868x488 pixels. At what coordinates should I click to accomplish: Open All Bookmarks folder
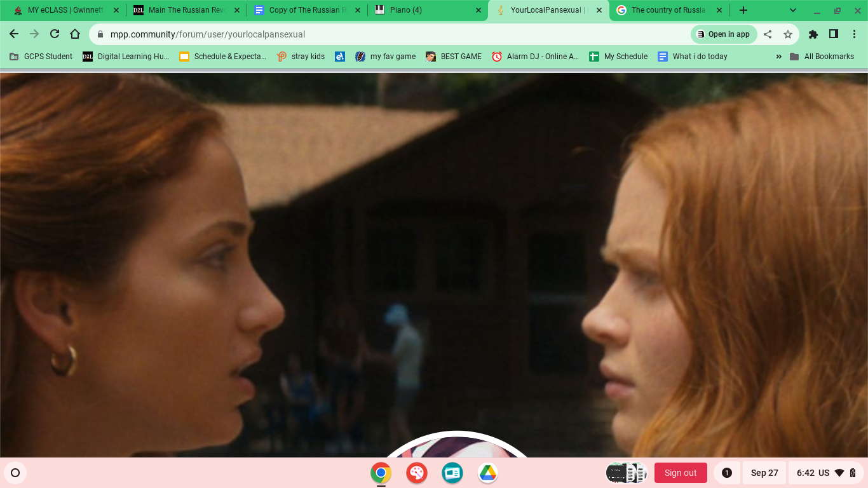(x=822, y=57)
